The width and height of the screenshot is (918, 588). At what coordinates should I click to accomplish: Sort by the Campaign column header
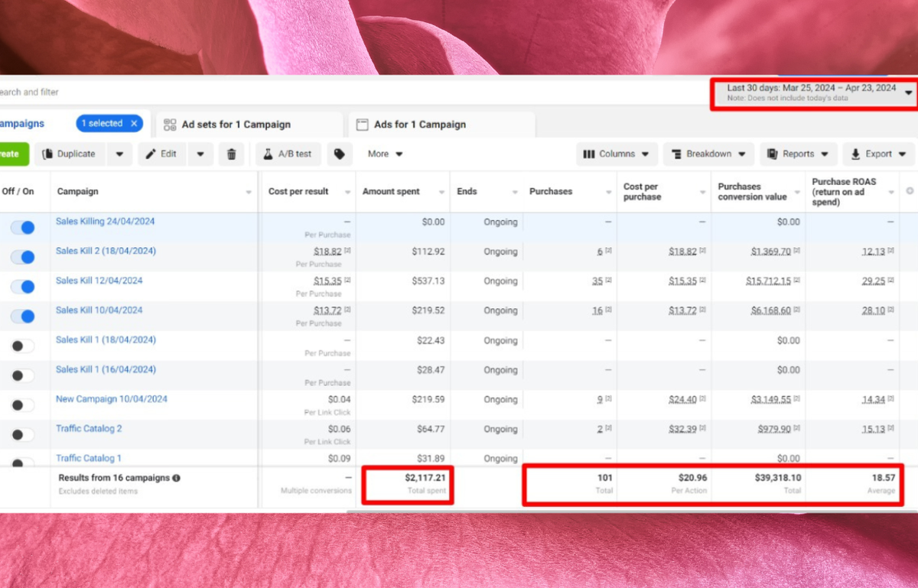pyautogui.click(x=155, y=192)
